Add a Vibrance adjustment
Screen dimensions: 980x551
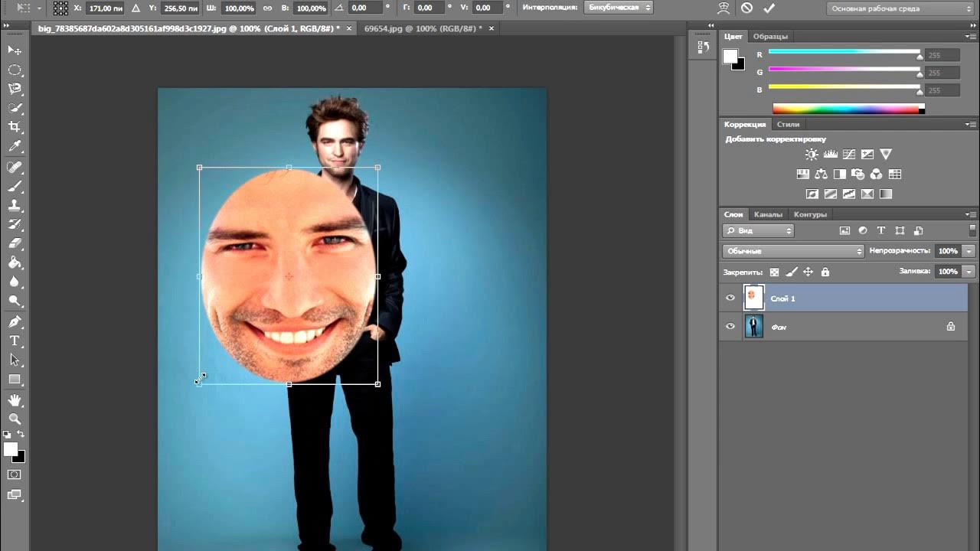pyautogui.click(x=886, y=155)
